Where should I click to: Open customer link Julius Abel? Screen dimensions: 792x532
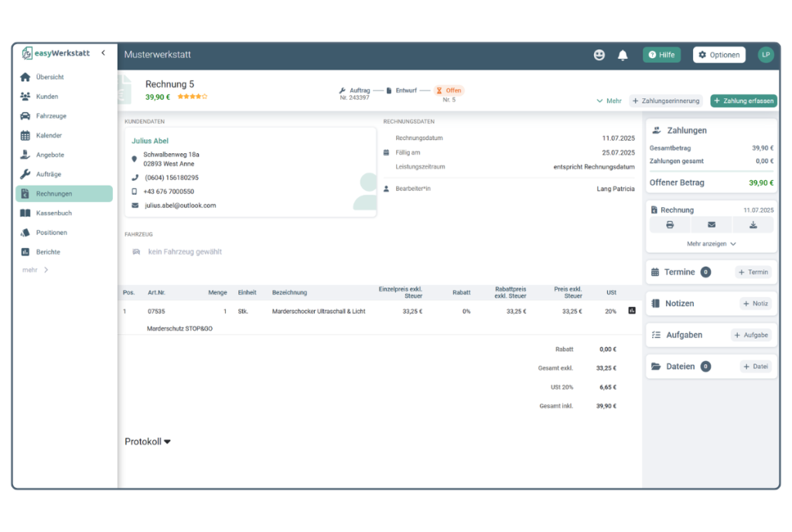(150, 141)
